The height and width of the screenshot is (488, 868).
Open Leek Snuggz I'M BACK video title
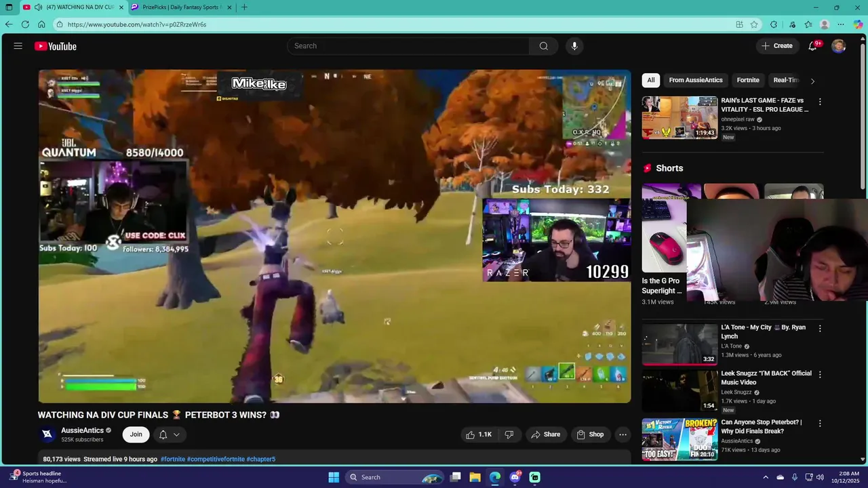(x=766, y=378)
